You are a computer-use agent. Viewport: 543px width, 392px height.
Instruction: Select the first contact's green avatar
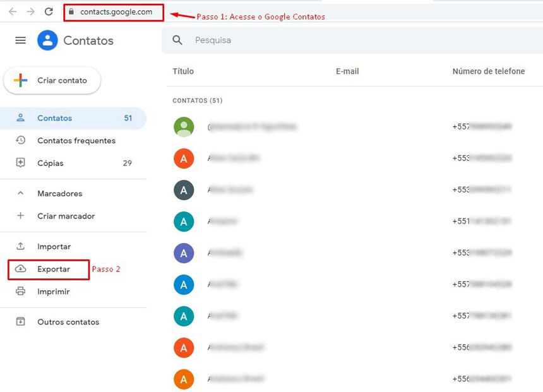coord(184,127)
